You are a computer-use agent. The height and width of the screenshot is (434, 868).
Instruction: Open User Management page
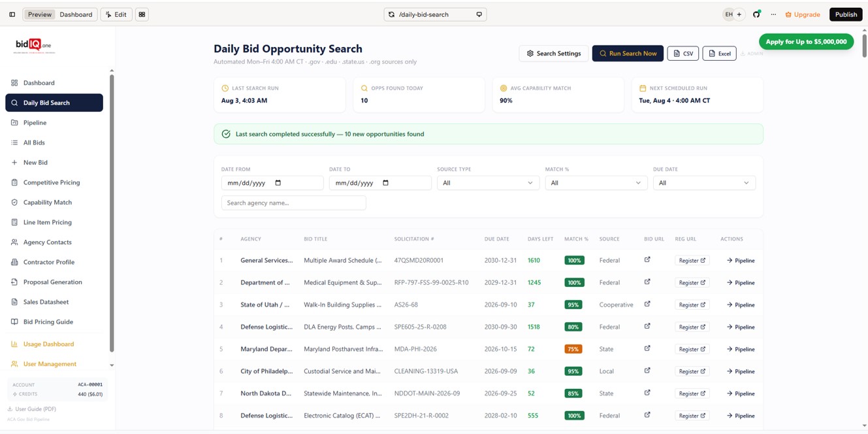point(54,364)
